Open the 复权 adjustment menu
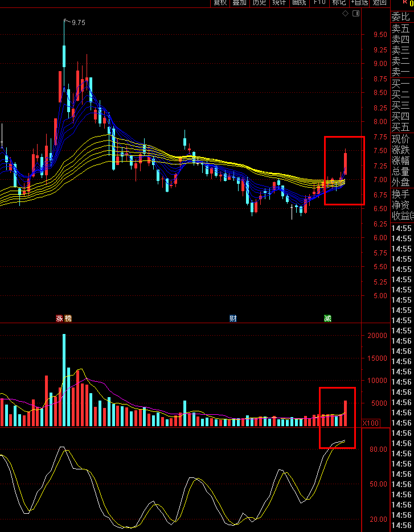This screenshot has width=414, height=532. click(220, 3)
